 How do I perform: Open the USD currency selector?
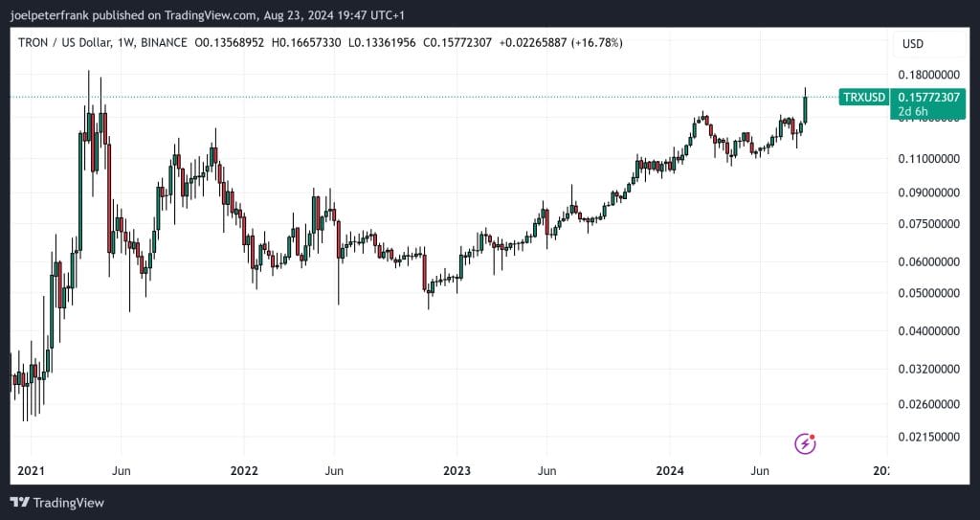[x=913, y=44]
